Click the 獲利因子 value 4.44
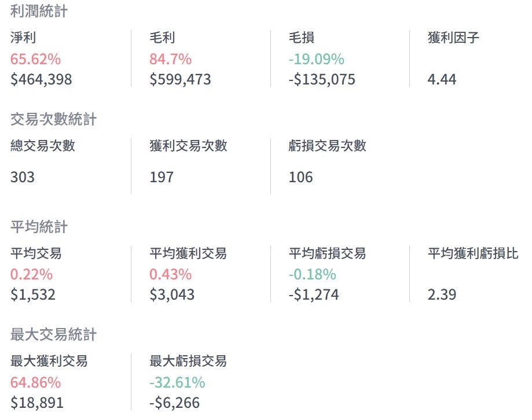This screenshot has height=420, width=532. (x=442, y=79)
